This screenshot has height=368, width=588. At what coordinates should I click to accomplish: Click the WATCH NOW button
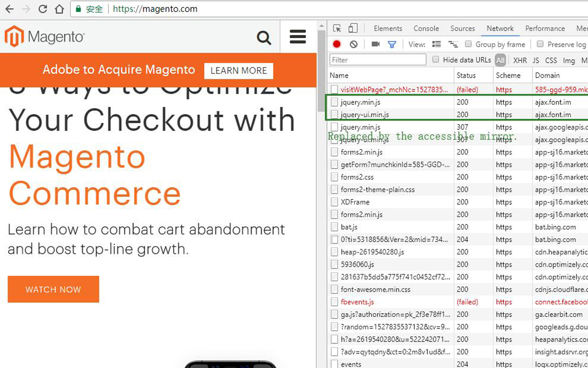(53, 289)
